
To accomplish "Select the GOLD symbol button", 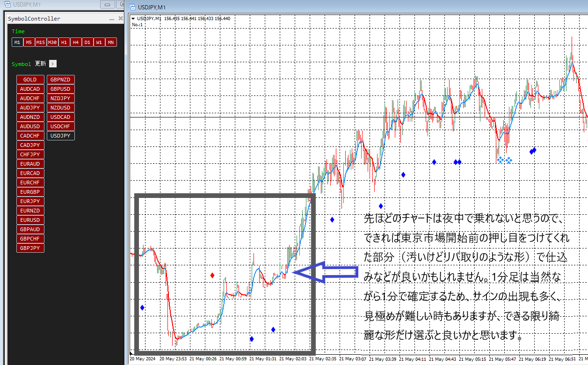I will click(x=30, y=80).
